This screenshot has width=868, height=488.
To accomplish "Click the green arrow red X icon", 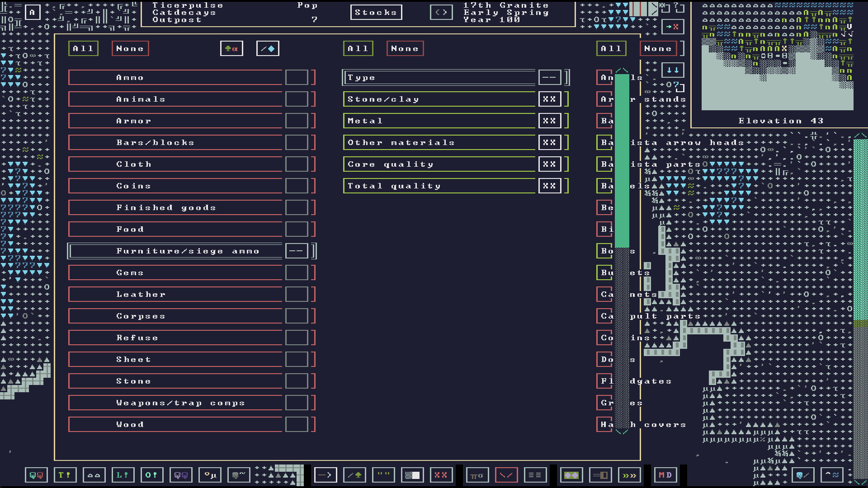I will click(672, 27).
